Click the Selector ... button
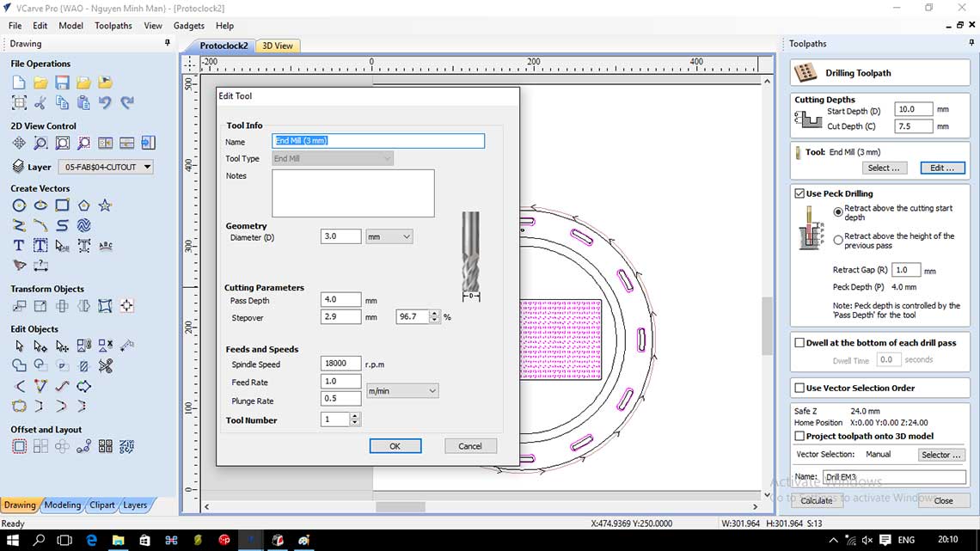 click(940, 455)
